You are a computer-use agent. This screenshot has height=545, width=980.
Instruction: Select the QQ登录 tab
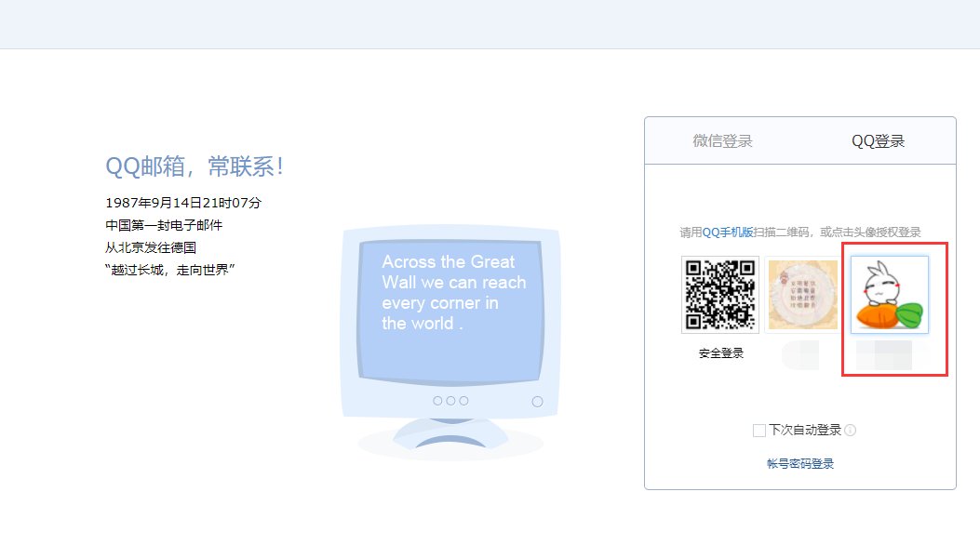click(x=878, y=141)
